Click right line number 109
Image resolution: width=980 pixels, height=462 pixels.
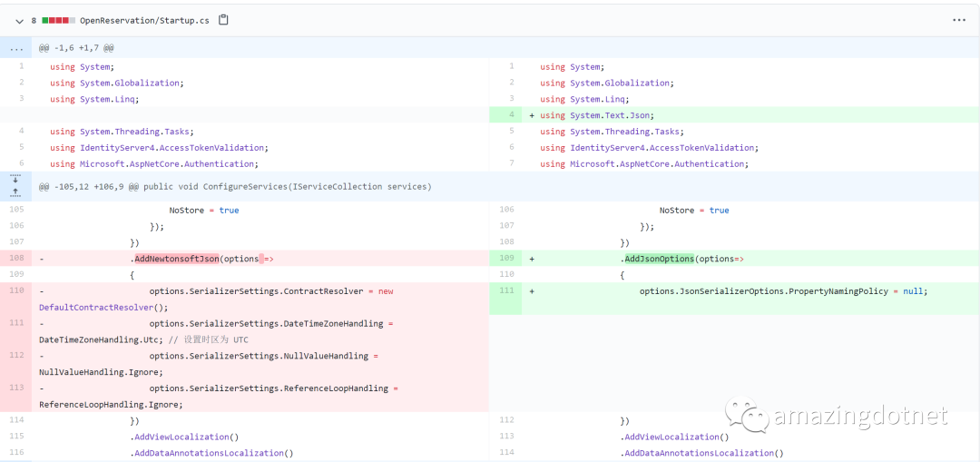point(505,259)
